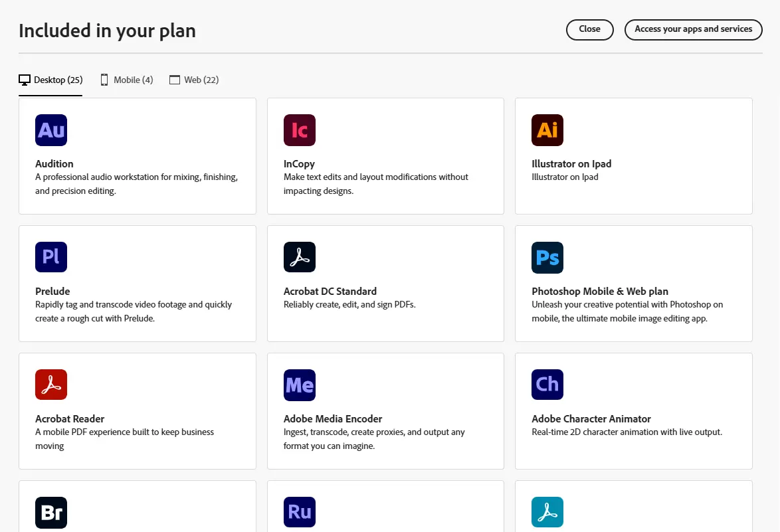Image resolution: width=780 pixels, height=532 pixels.
Task: Click the Audition Au app icon
Action: [x=51, y=130]
